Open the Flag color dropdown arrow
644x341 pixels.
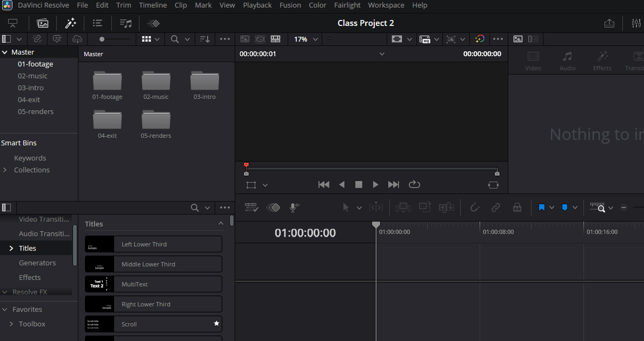[x=552, y=208]
